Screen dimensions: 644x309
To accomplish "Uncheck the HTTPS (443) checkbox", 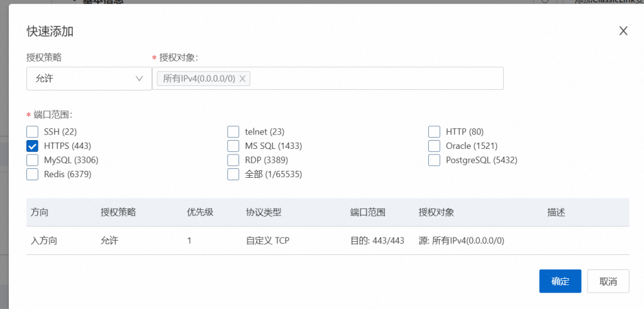I will [x=33, y=146].
